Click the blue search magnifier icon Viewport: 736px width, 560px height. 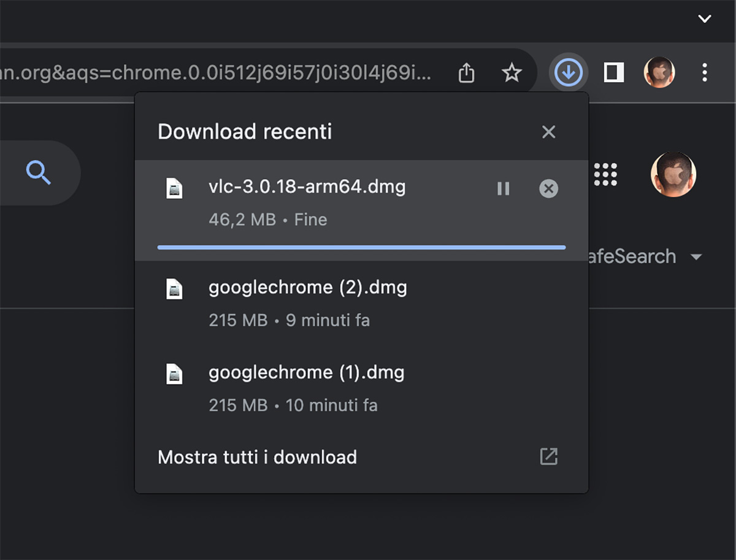point(39,173)
